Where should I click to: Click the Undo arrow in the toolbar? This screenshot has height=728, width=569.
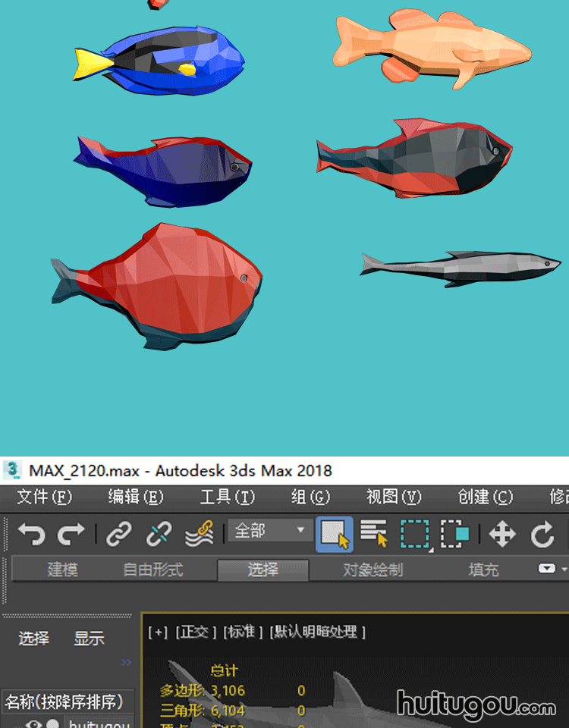[32, 534]
